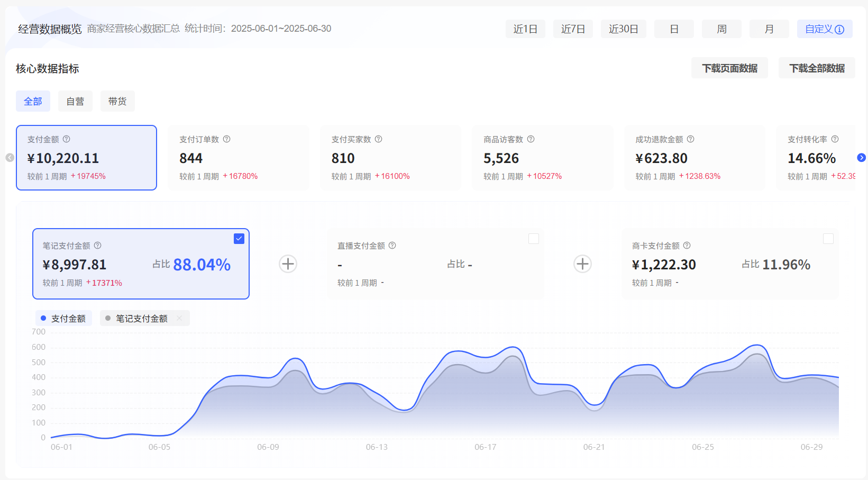The width and height of the screenshot is (868, 480).
Task: Click help icon beside 支付金额
Action: (67, 139)
